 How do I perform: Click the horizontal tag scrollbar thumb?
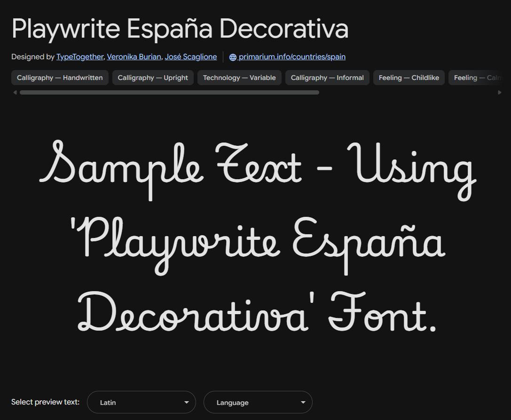point(169,93)
